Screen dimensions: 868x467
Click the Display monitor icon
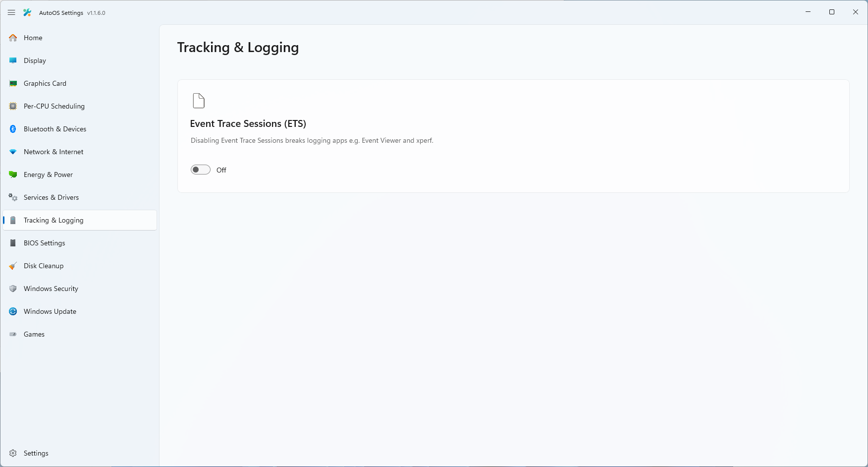click(13, 60)
